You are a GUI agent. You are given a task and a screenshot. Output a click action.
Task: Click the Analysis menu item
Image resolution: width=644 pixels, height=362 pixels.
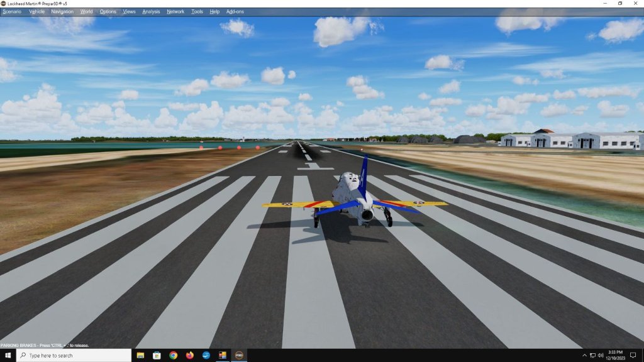pos(151,11)
